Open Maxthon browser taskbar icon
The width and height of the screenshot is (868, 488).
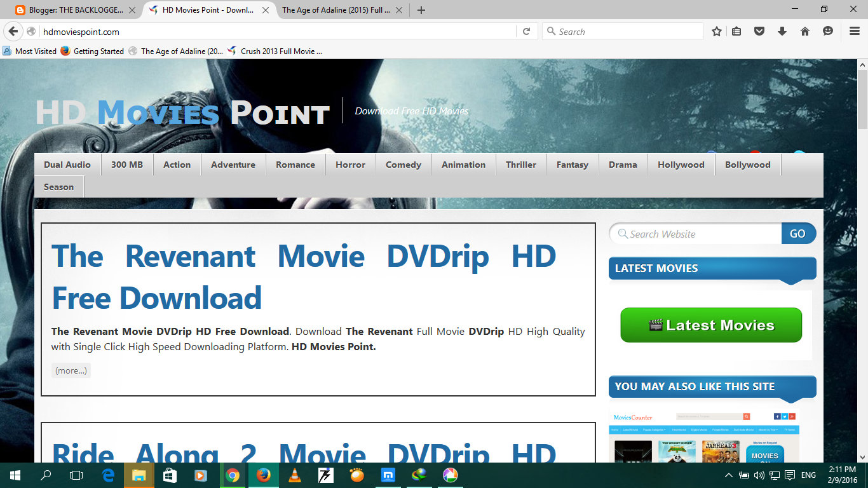pos(388,475)
